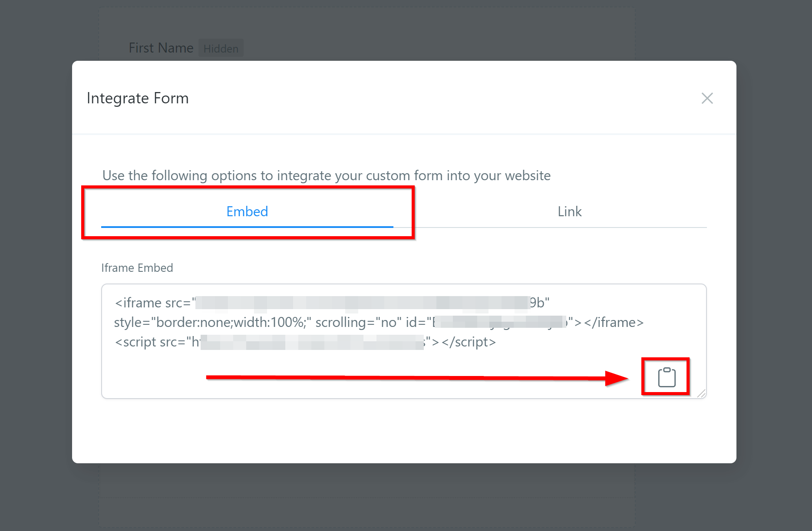Click the "id=" attribute text in code
Screen dimensions: 812x531
[x=416, y=322]
